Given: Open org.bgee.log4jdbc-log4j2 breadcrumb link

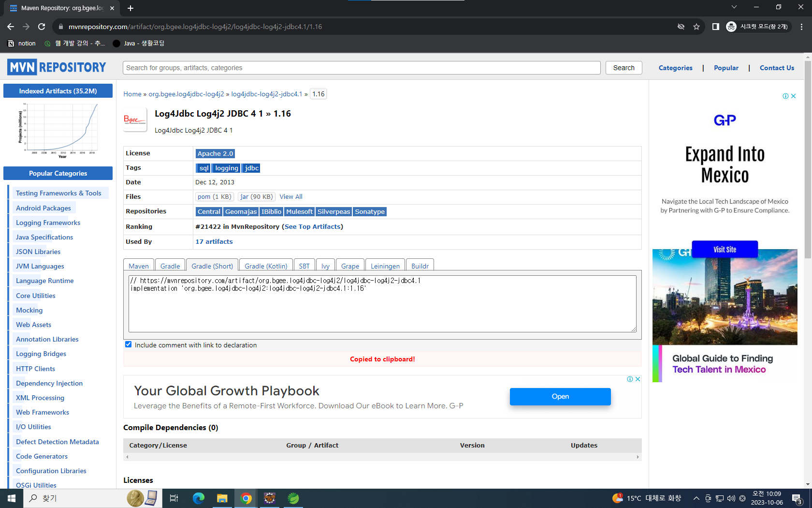Looking at the screenshot, I should 186,94.
